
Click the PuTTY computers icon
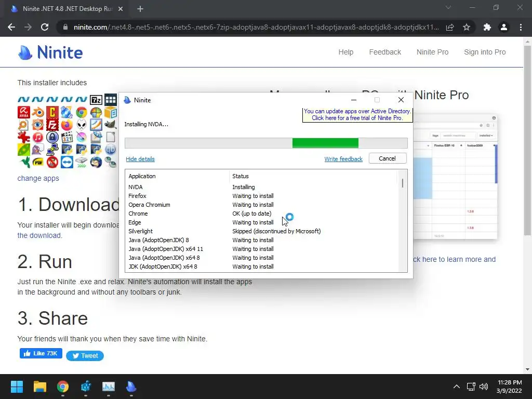[52, 150]
